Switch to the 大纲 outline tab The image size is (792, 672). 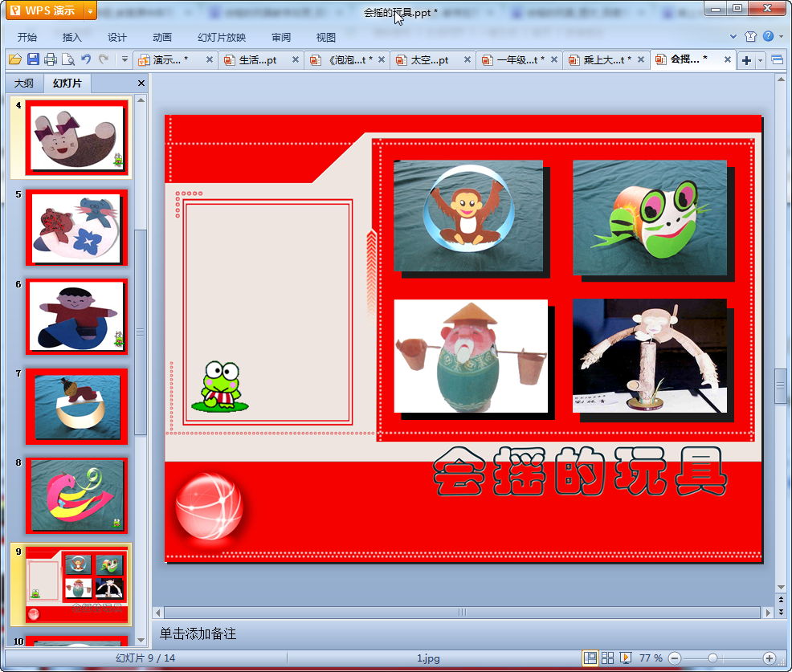24,83
